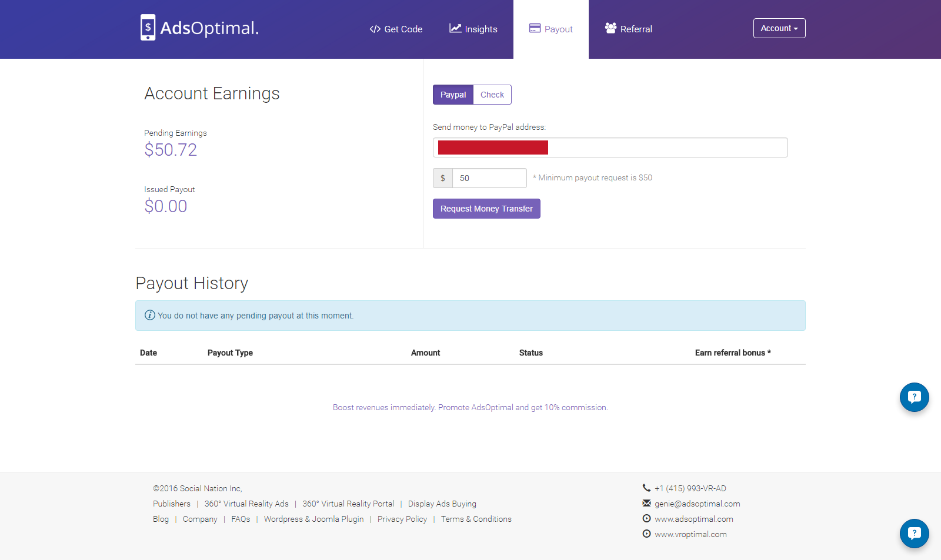Open Display Ads Buying link
The width and height of the screenshot is (941, 560).
coord(442,504)
